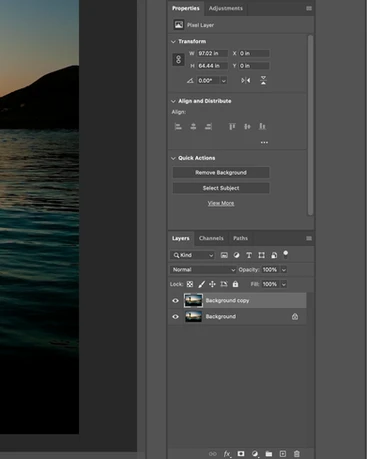The width and height of the screenshot is (367, 459).
Task: Open the Normal blend mode dropdown
Action: [203, 270]
